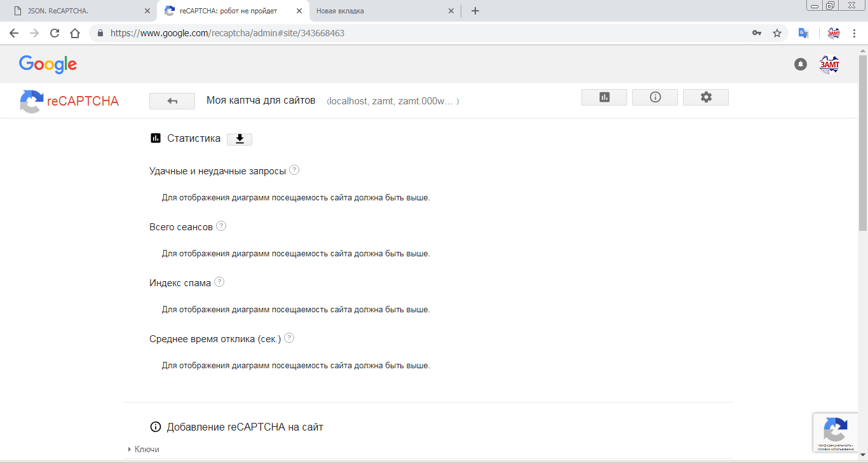Go back using the browser back arrow
868x463 pixels.
pos(14,33)
